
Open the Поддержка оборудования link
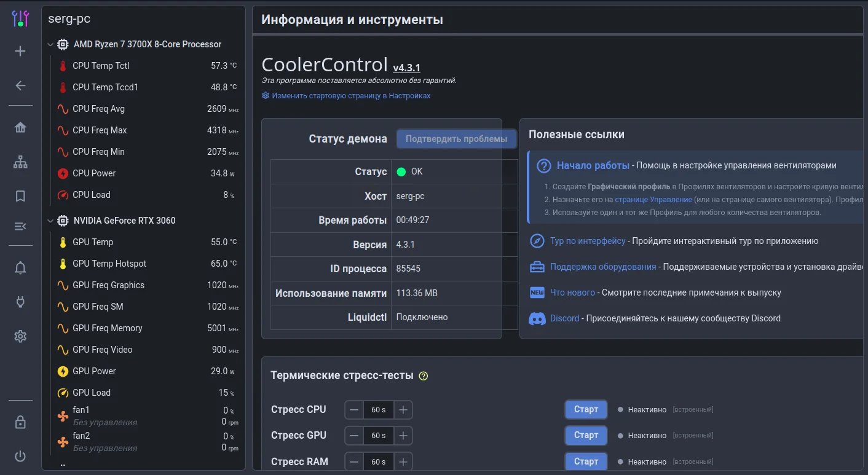click(603, 267)
